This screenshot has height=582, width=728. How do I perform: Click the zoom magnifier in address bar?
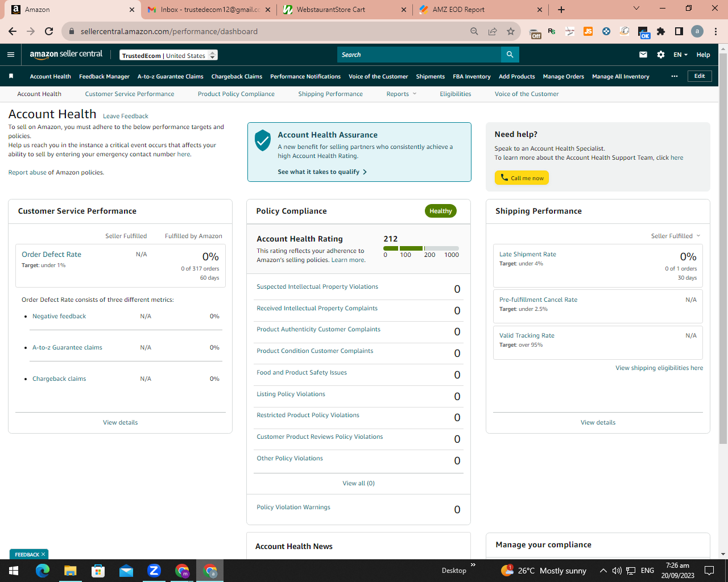[x=474, y=31]
